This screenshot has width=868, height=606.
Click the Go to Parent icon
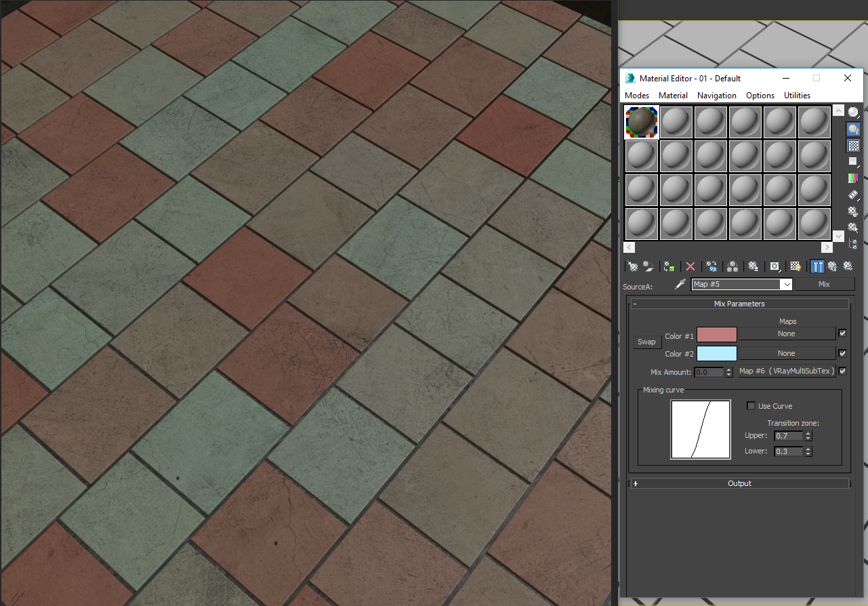click(832, 266)
